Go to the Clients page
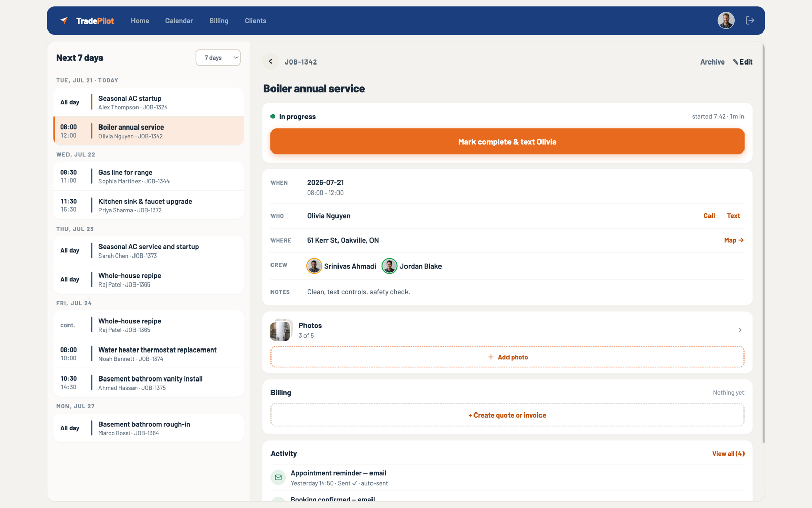The image size is (812, 508). (255, 21)
